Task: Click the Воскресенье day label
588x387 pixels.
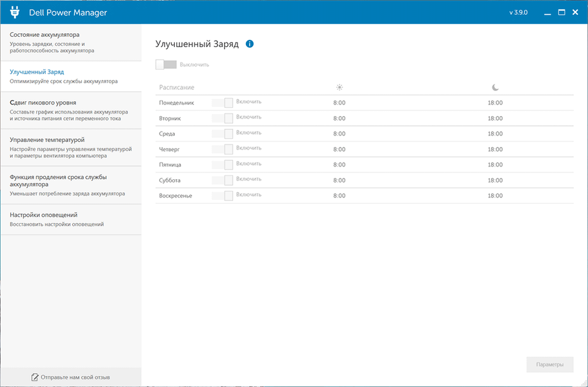Action: (176, 195)
